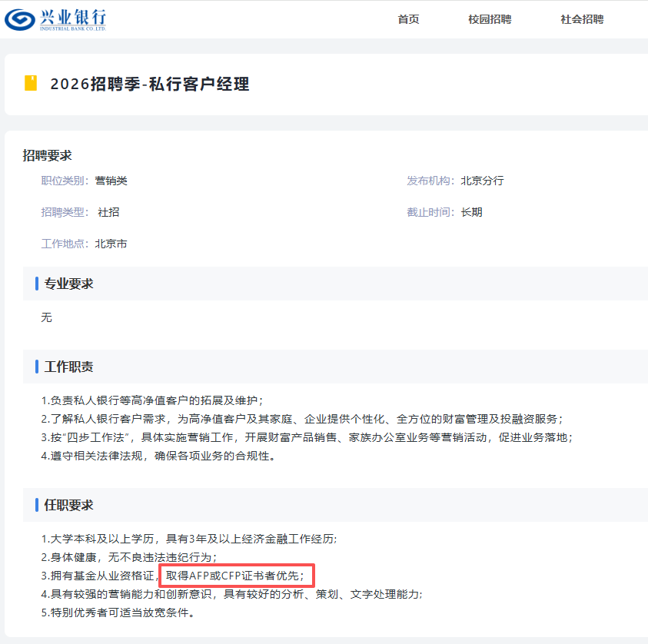Click the 北京分行 publishing branch value
The width and height of the screenshot is (648, 644).
[x=482, y=181]
